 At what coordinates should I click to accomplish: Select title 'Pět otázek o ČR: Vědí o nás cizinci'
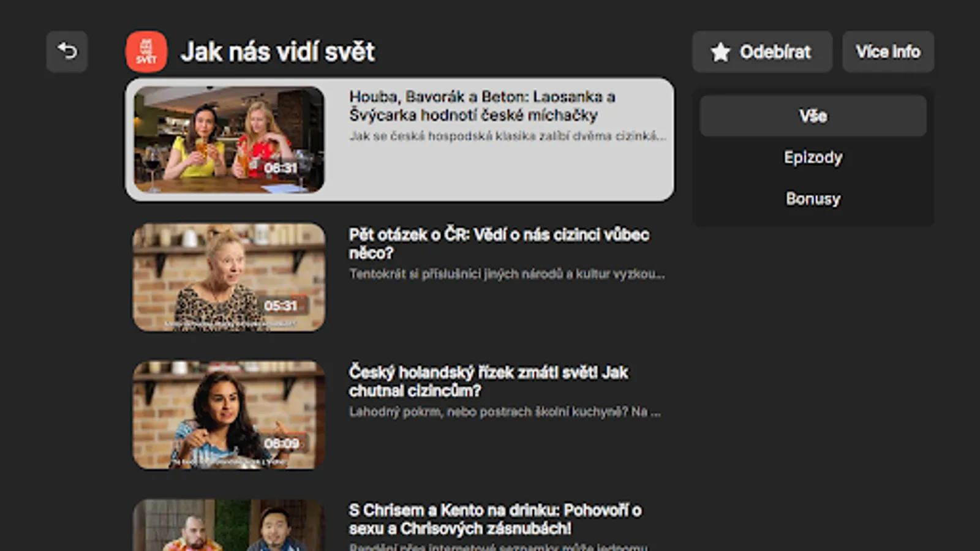[x=499, y=244]
